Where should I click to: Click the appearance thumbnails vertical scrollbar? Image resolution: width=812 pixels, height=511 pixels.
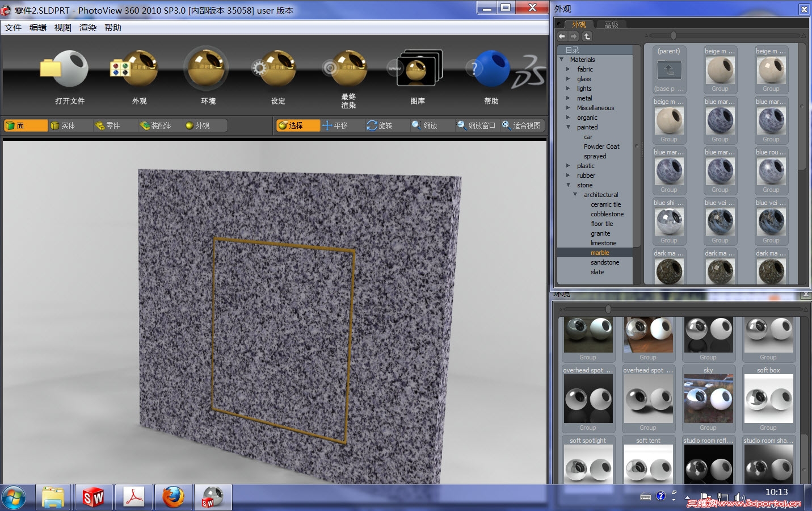(x=802, y=108)
